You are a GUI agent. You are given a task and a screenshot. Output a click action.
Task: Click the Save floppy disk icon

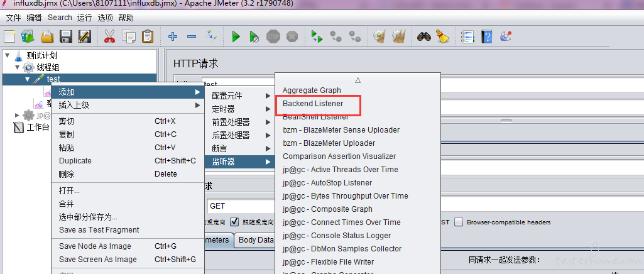coord(65,37)
